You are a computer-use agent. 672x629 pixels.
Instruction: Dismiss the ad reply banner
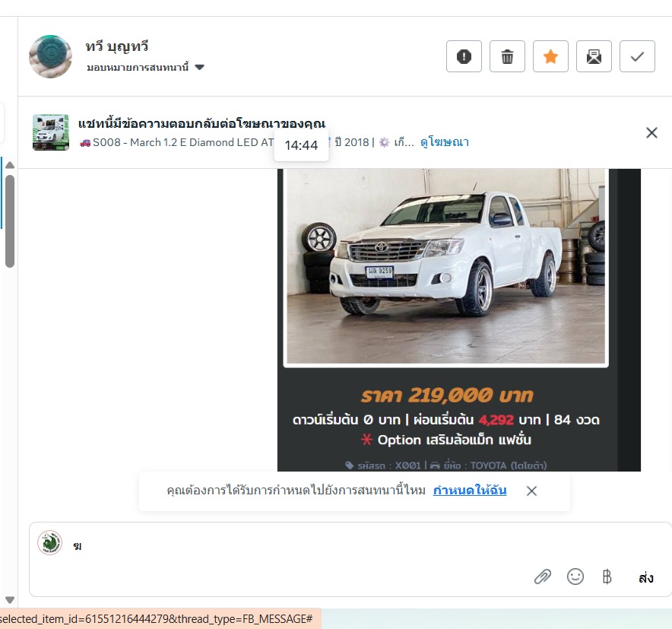(x=651, y=133)
